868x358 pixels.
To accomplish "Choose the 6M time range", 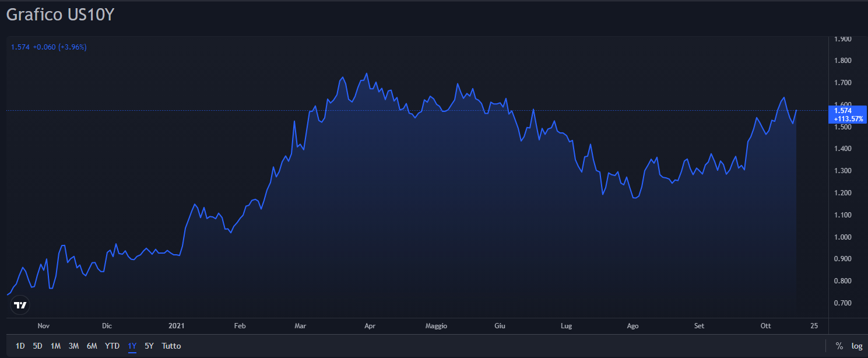I will (92, 346).
